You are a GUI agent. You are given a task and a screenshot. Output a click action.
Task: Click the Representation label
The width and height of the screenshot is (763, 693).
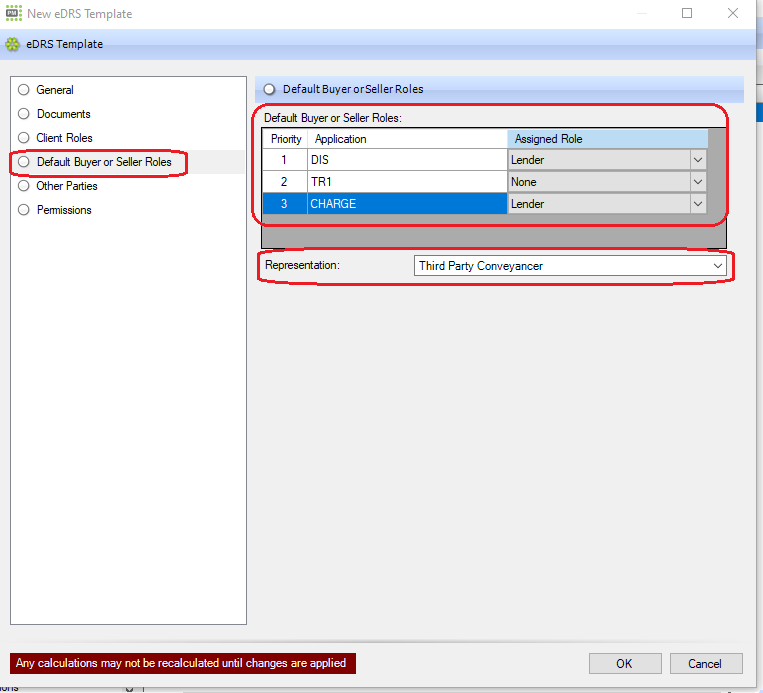point(302,265)
